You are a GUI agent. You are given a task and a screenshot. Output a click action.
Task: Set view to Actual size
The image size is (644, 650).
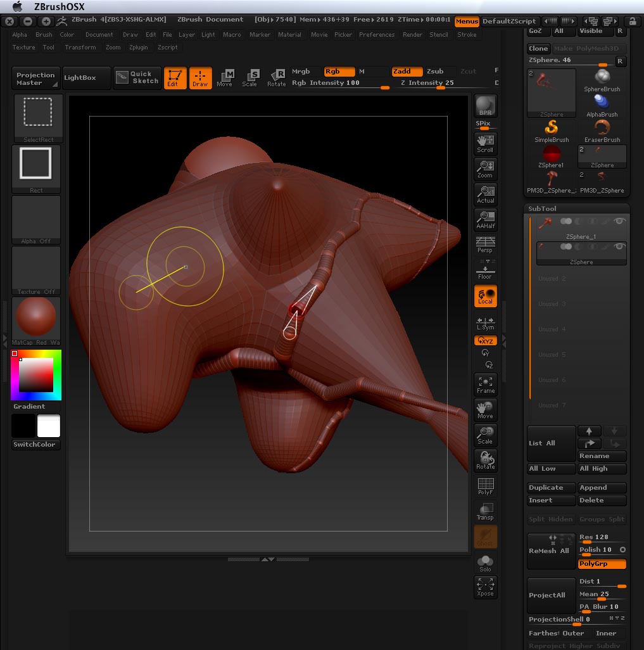point(485,194)
